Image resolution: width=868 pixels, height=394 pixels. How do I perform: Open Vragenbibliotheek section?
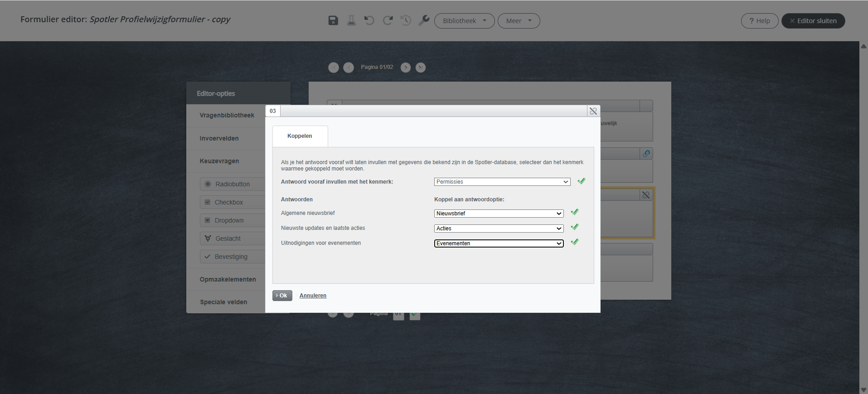point(226,115)
